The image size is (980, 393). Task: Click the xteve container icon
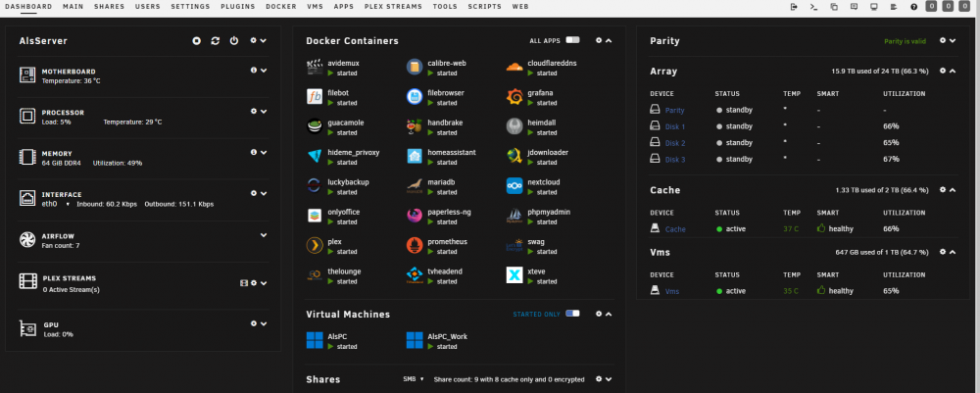pos(514,275)
